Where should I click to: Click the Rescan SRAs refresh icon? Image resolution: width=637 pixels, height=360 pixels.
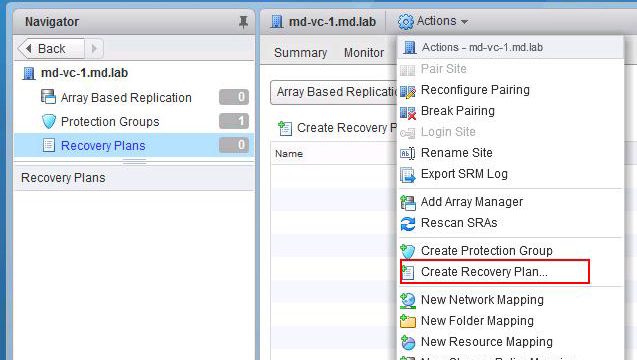point(408,224)
